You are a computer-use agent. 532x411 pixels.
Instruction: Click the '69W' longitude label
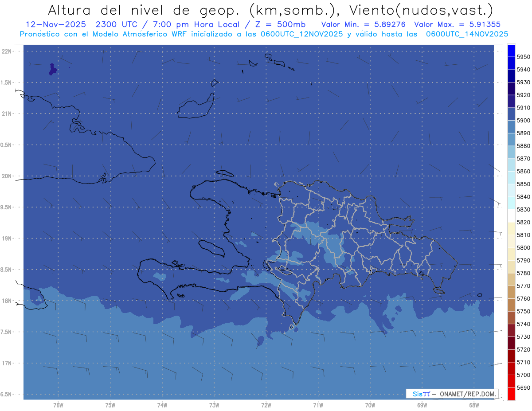pyautogui.click(x=422, y=405)
